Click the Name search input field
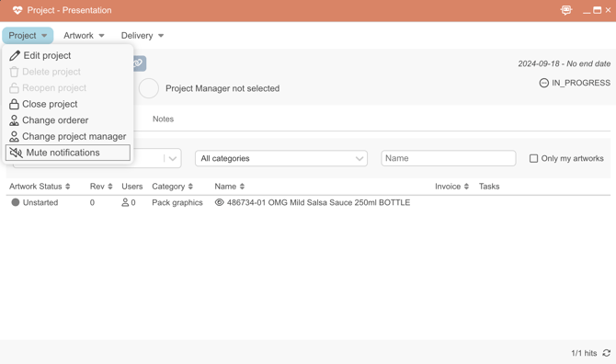The height and width of the screenshot is (364, 616). [x=449, y=158]
